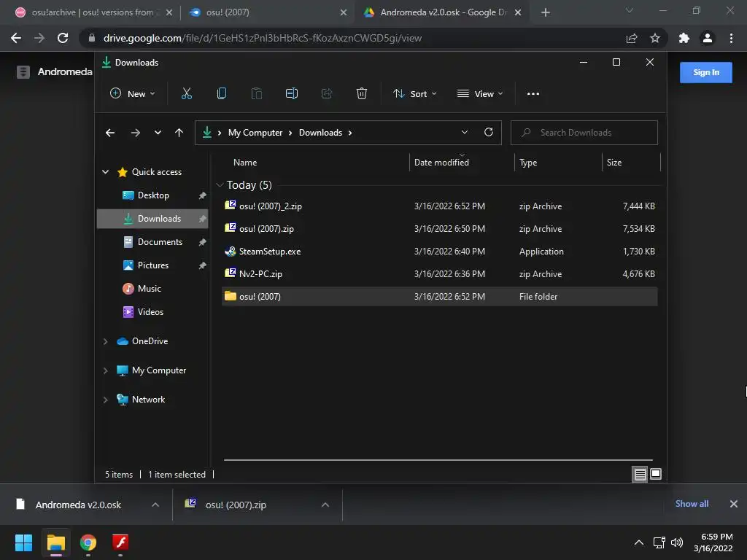Select SteamSetup.exe file
This screenshot has width=747, height=560.
(440, 252)
